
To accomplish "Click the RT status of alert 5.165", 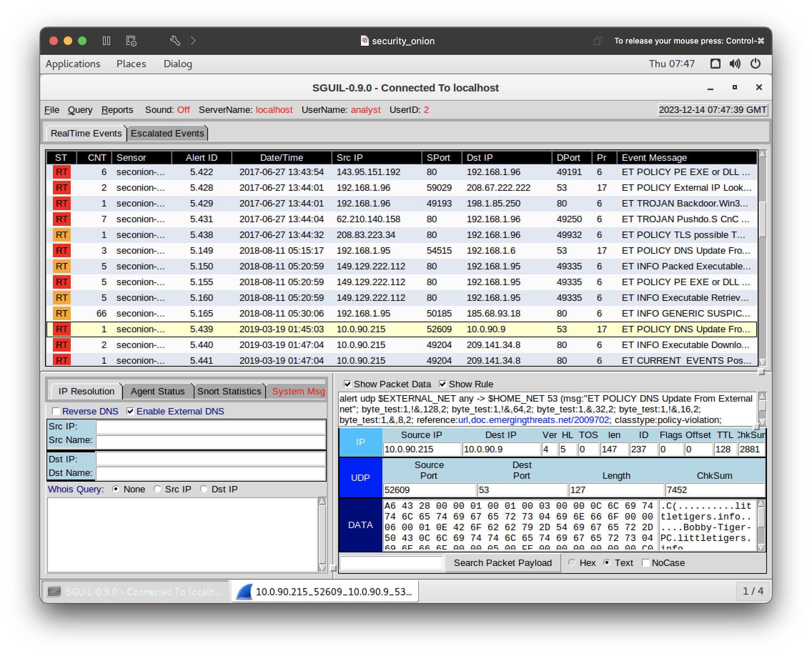I will click(x=61, y=313).
